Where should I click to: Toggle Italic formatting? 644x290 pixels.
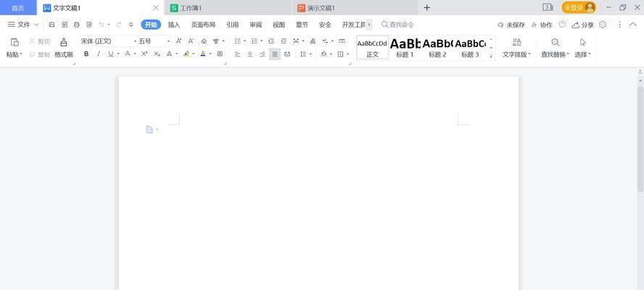tap(98, 54)
